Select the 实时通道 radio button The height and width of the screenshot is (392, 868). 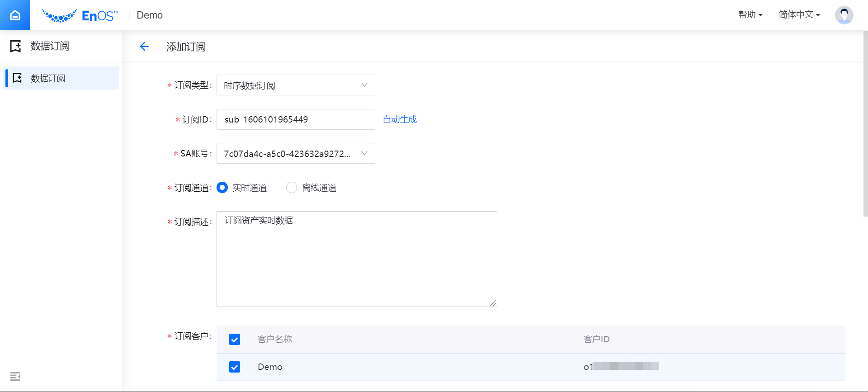(222, 187)
